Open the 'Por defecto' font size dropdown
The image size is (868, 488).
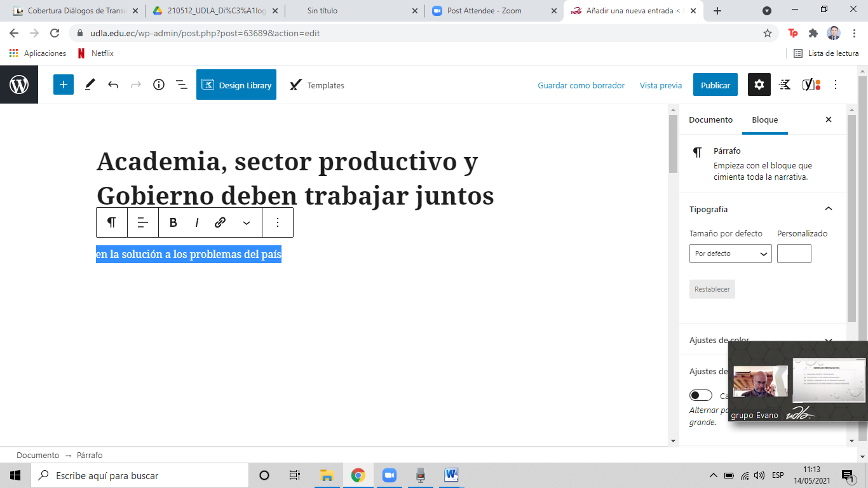pyautogui.click(x=730, y=254)
